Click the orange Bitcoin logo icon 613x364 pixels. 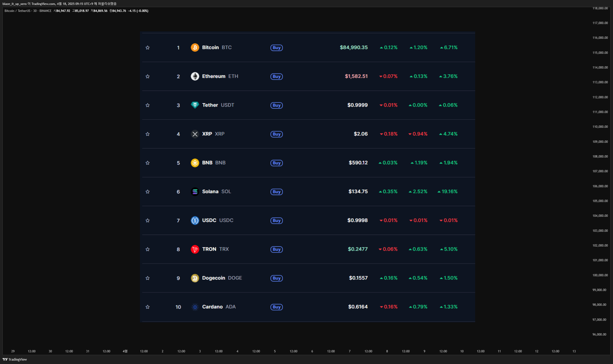[x=195, y=48]
